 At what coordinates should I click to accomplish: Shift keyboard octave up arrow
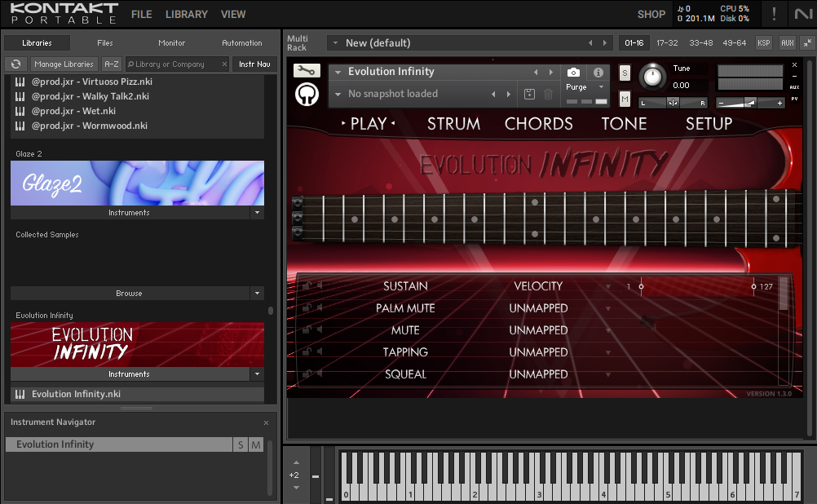point(296,462)
